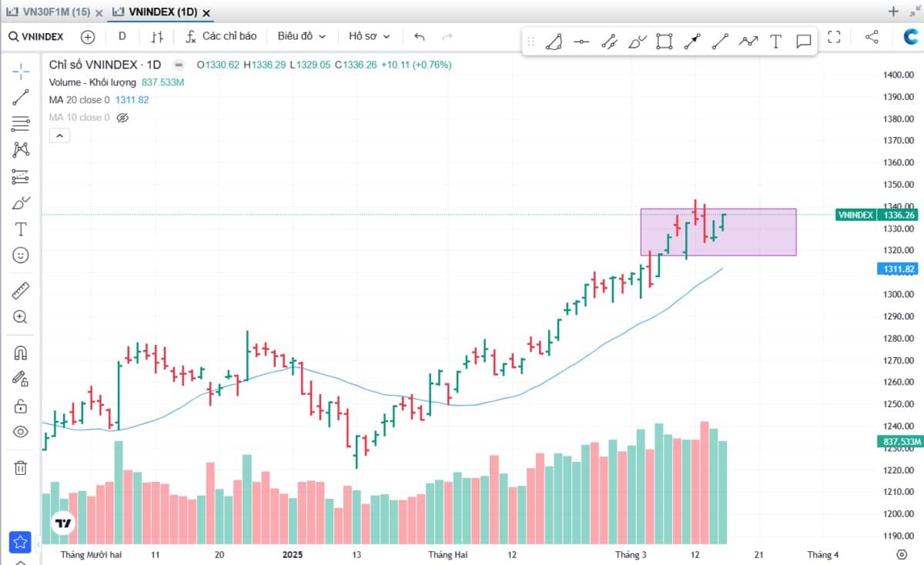Select the ruler measure tool
This screenshot has width=924, height=565.
21,291
